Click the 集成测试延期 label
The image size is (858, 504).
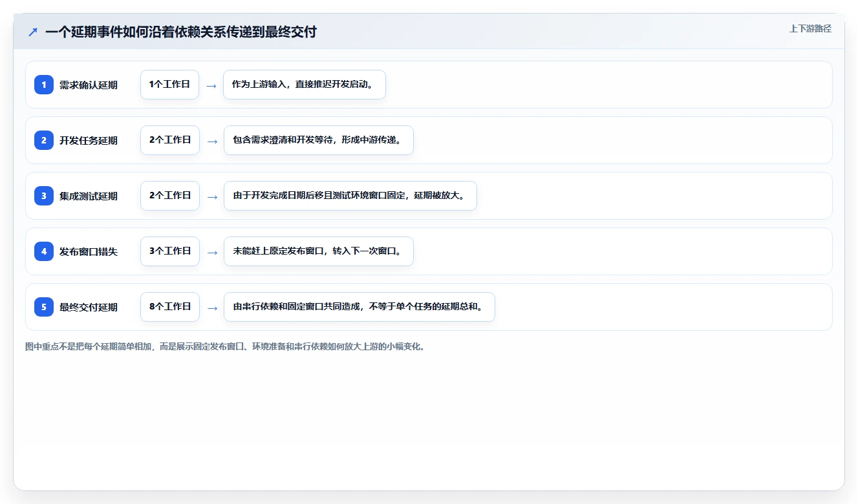89,196
